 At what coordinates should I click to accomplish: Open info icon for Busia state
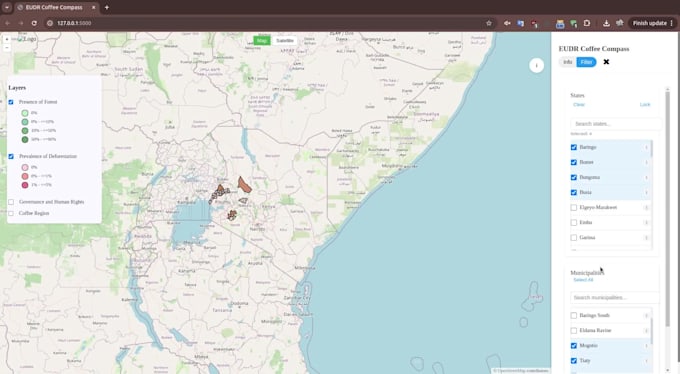(x=646, y=193)
